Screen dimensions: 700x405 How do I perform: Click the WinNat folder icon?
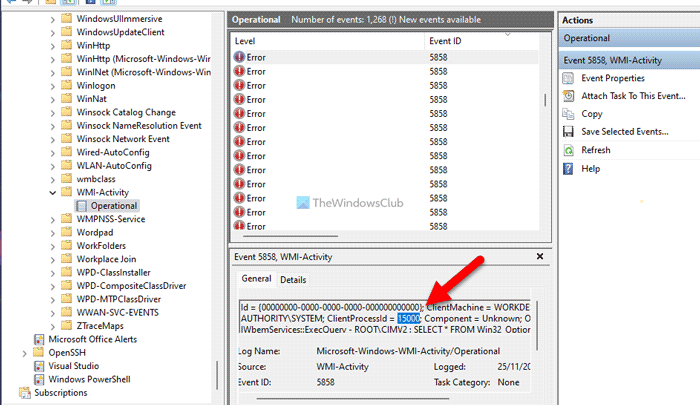pyautogui.click(x=67, y=98)
